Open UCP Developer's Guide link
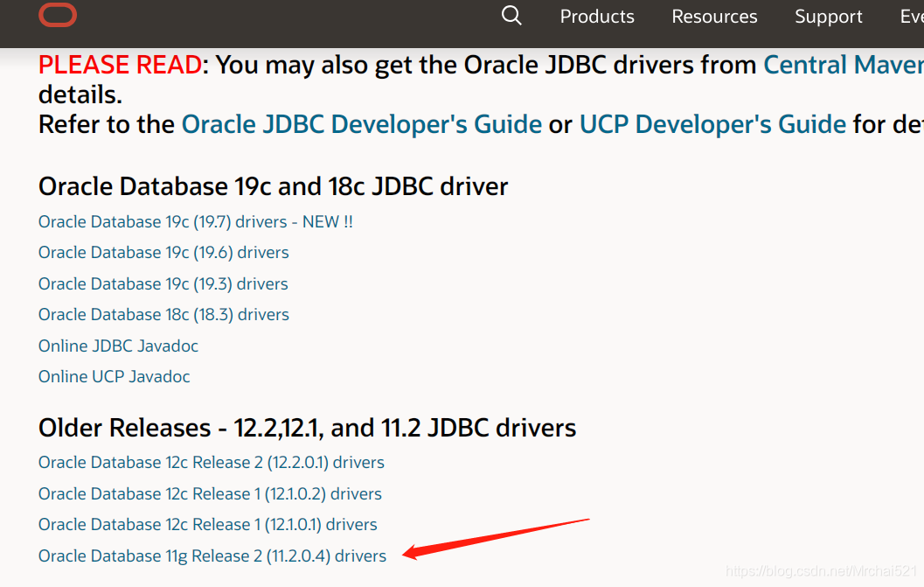The width and height of the screenshot is (924, 587). [x=713, y=124]
